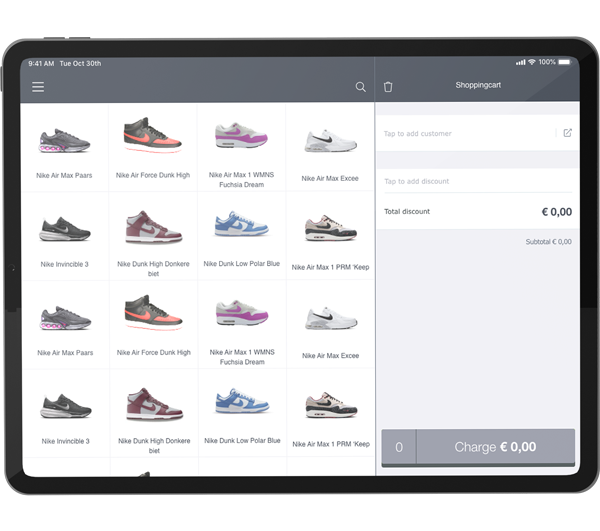
Task: Add top-row Nike Air Max 1 WMNS Fuchsia Dream
Action: point(241,147)
